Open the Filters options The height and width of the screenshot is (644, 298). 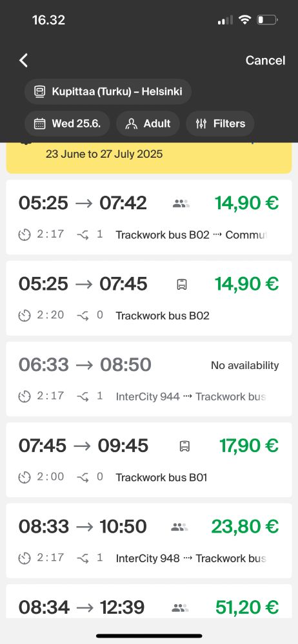click(220, 124)
